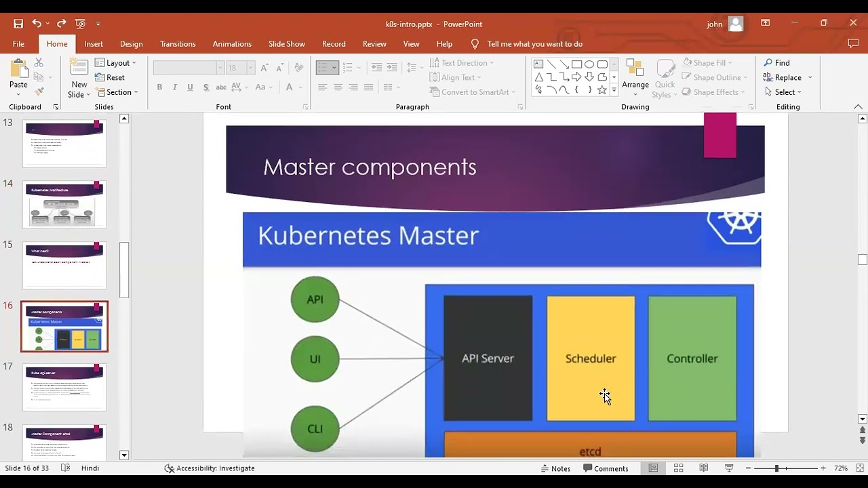Open the comments pane icon in title area
Viewport: 868px width, 488px height.
853,44
